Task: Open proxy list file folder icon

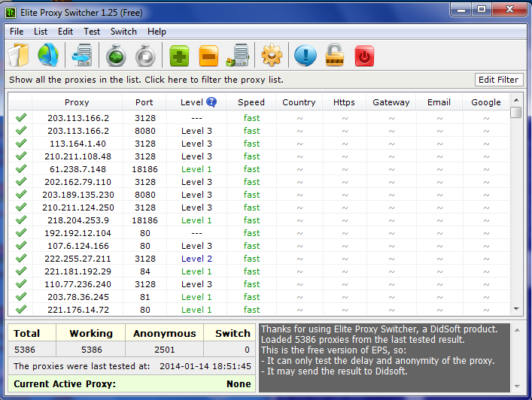Action: point(19,55)
